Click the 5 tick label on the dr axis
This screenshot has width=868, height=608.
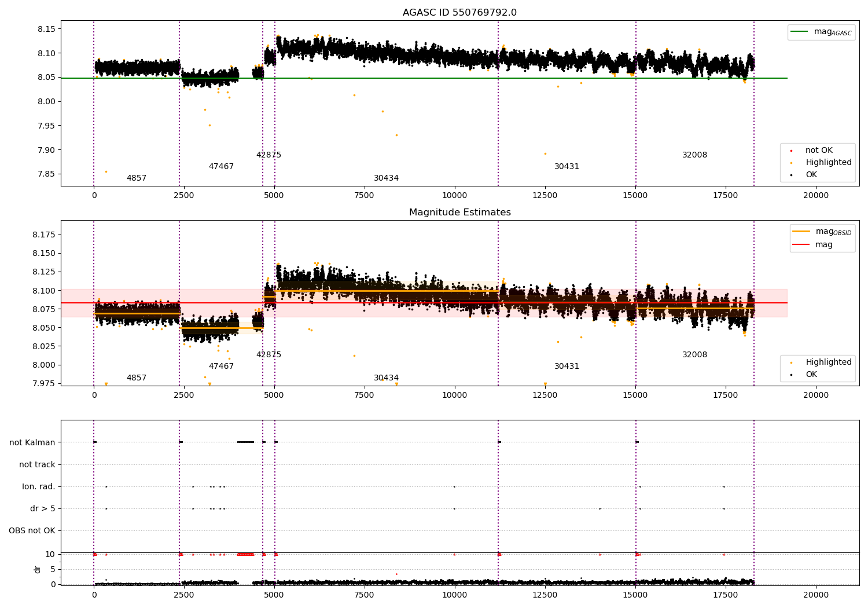[x=53, y=570]
